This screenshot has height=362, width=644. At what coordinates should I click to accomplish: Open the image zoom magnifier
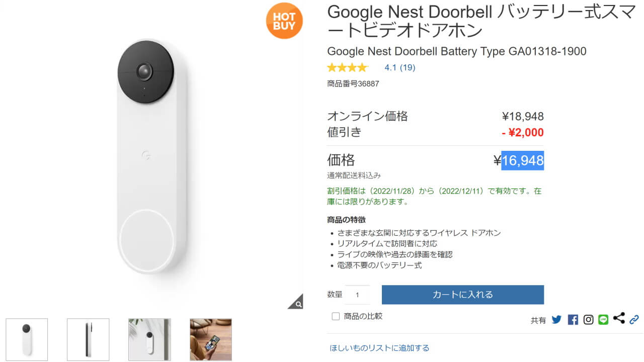coord(298,303)
